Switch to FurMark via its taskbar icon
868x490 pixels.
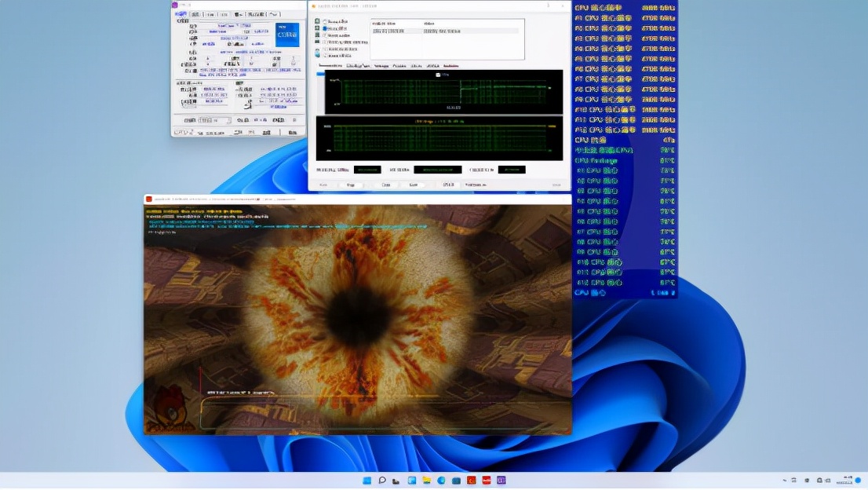[x=471, y=480]
